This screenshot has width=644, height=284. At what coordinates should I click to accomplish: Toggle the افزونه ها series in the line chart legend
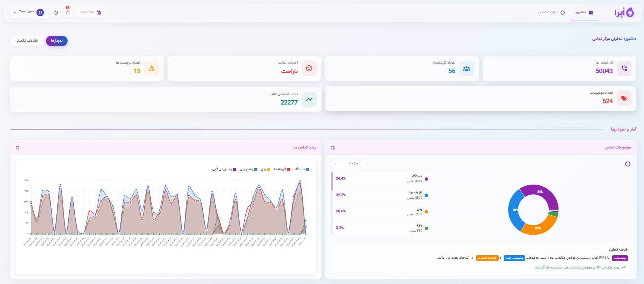282,169
